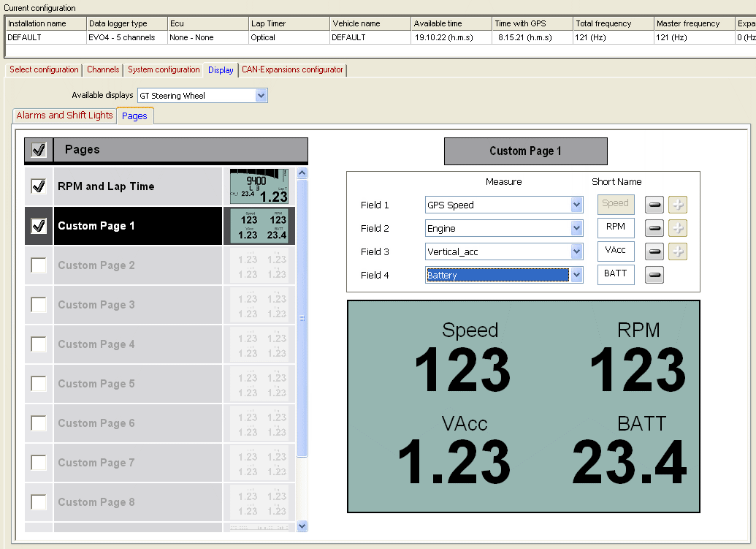Toggle the master Pages header checkbox
756x549 pixels.
pos(39,150)
